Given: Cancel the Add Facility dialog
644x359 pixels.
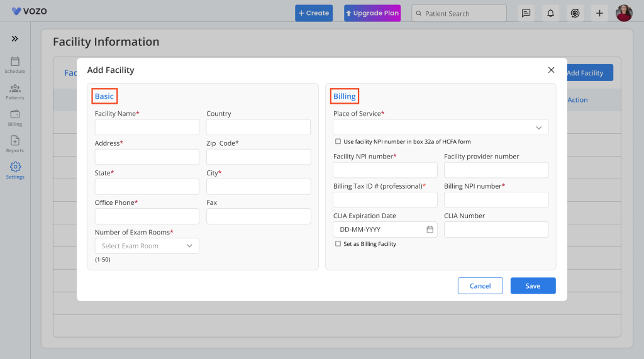Looking at the screenshot, I should 480,286.
